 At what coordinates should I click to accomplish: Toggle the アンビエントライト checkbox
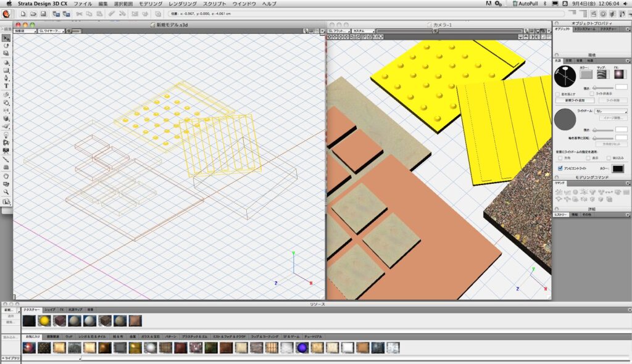point(560,168)
